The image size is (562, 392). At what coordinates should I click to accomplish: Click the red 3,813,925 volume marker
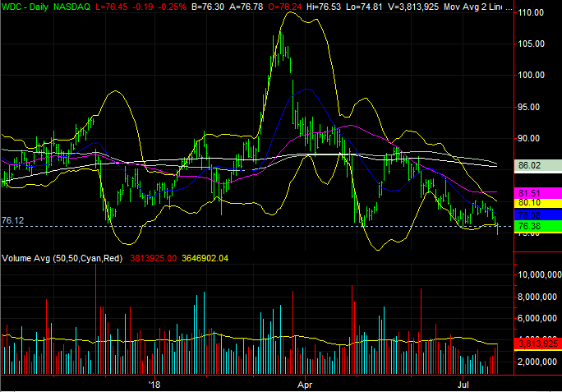(x=537, y=344)
